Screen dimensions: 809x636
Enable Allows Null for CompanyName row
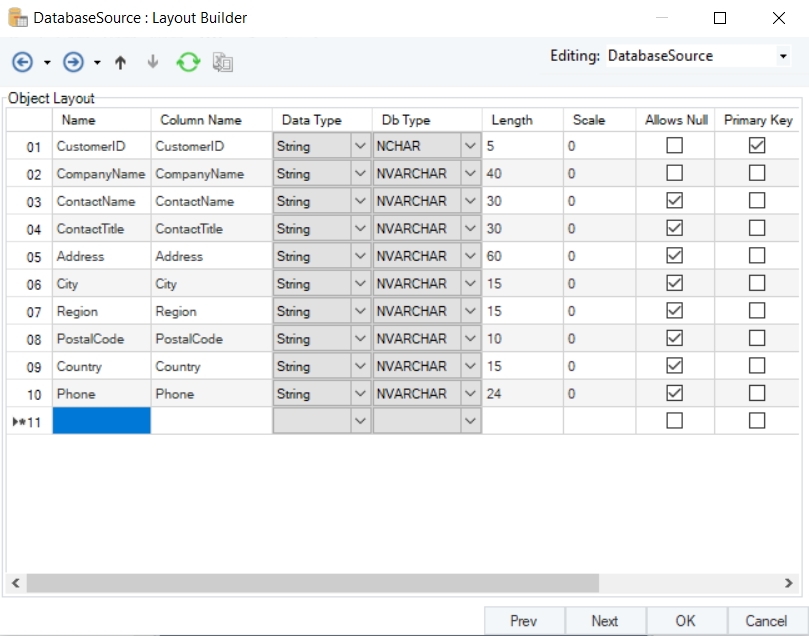point(675,173)
